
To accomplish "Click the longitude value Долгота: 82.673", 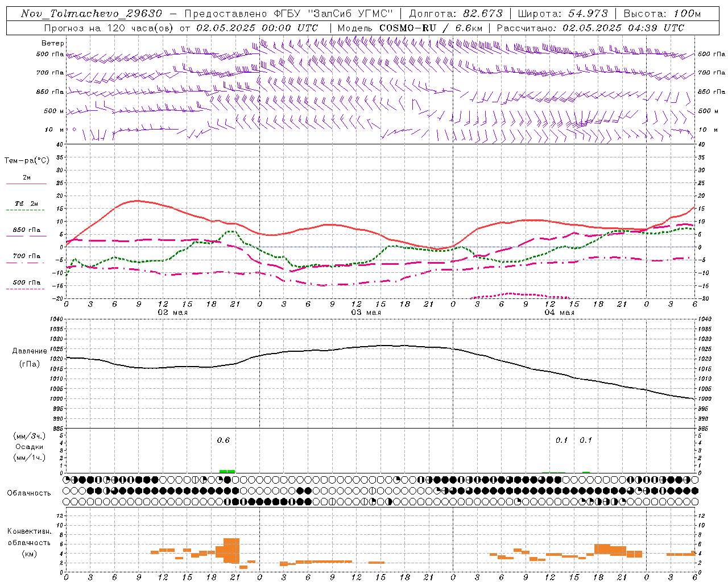I will (x=456, y=14).
